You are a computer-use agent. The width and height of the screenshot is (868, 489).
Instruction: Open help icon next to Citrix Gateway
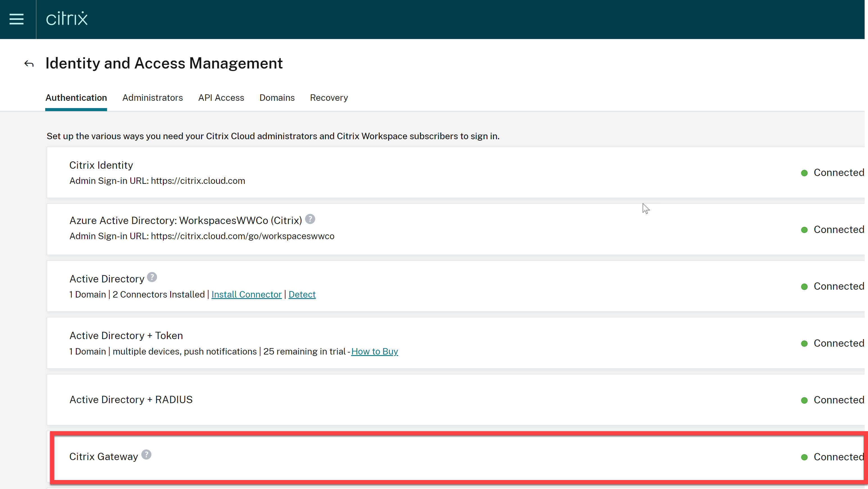click(x=146, y=455)
